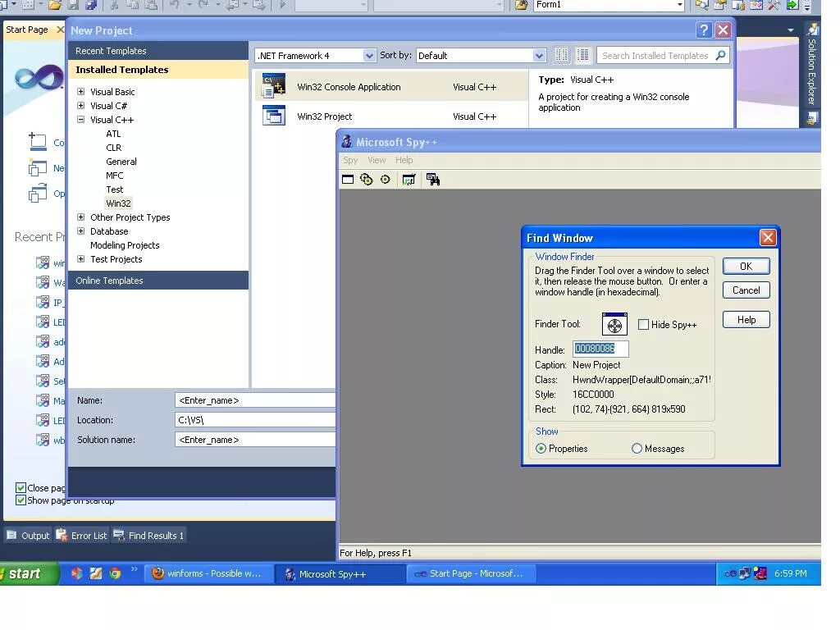Viewport: 840px width, 630px height.
Task: Expand the Database tree node
Action: pyautogui.click(x=81, y=231)
